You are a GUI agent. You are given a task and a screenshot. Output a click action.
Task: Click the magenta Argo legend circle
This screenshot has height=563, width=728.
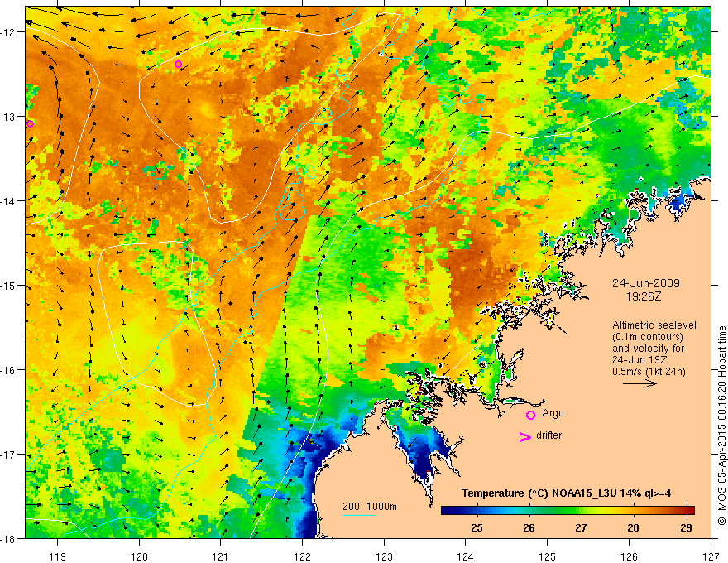tap(530, 416)
